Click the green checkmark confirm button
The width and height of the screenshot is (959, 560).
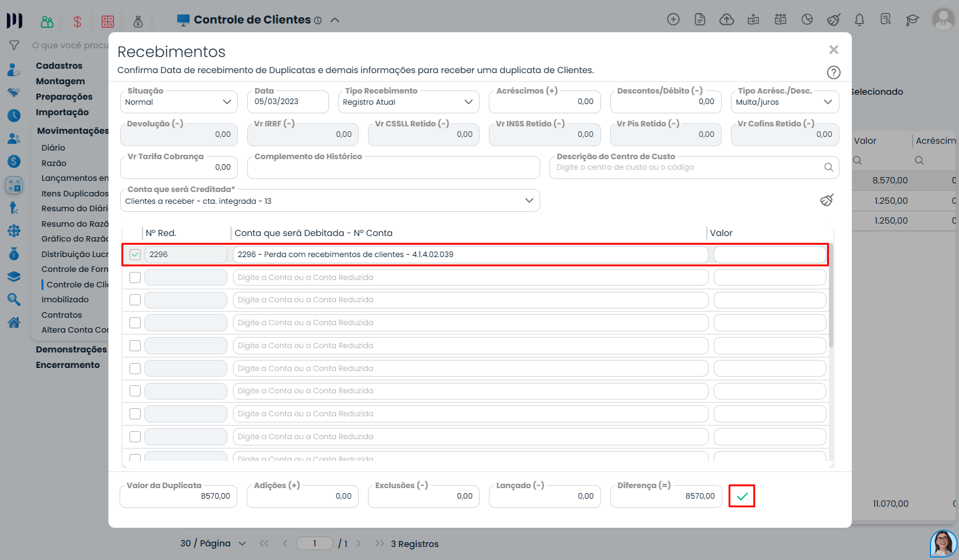(x=742, y=496)
